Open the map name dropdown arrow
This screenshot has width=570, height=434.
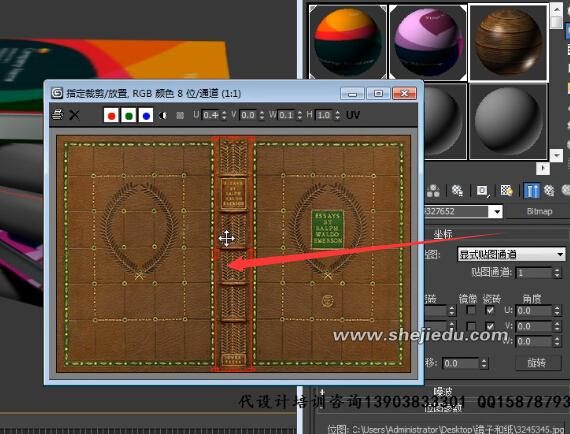[497, 212]
